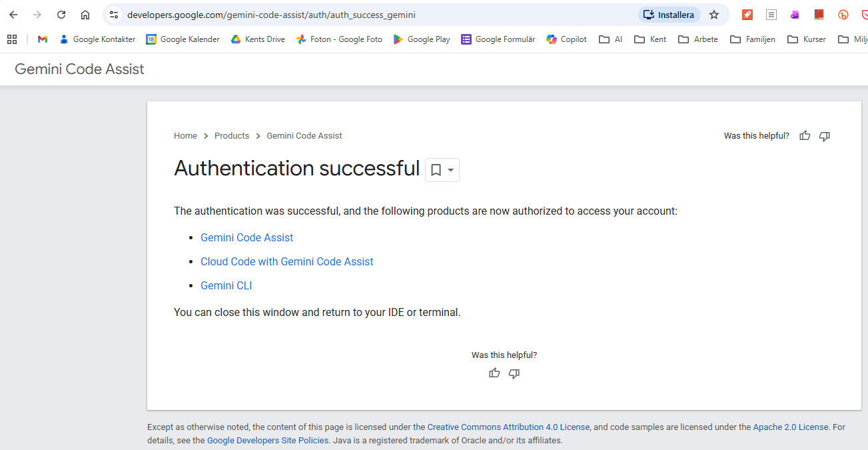868x450 pixels.
Task: Go to the browser home page icon
Action: click(85, 15)
